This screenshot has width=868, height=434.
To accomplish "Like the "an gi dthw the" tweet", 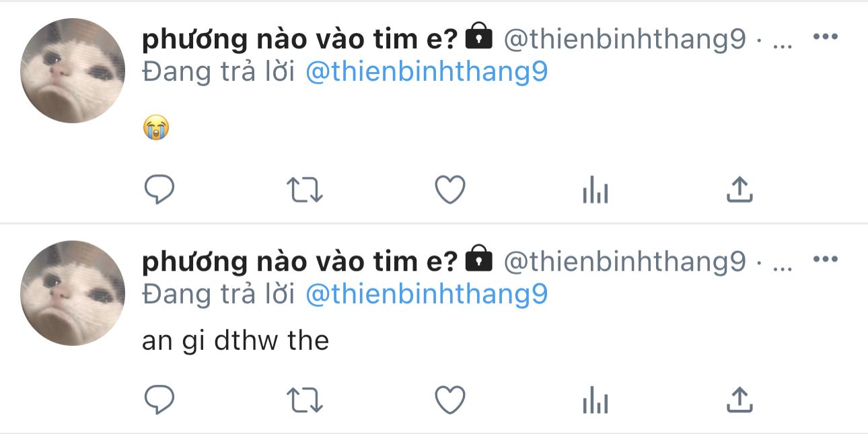I will [450, 400].
